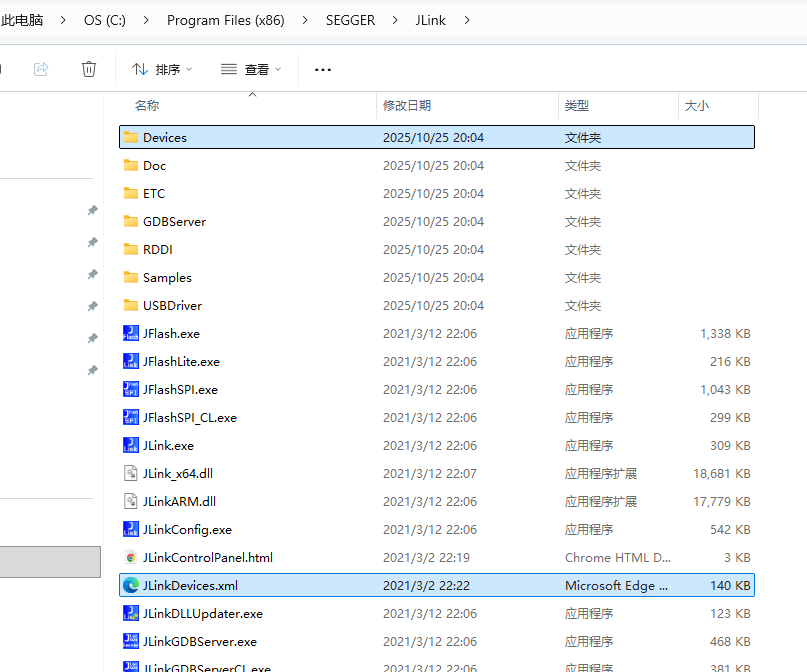Click the 18,681 KB size cell
Image resolution: width=807 pixels, height=672 pixels.
click(x=722, y=473)
